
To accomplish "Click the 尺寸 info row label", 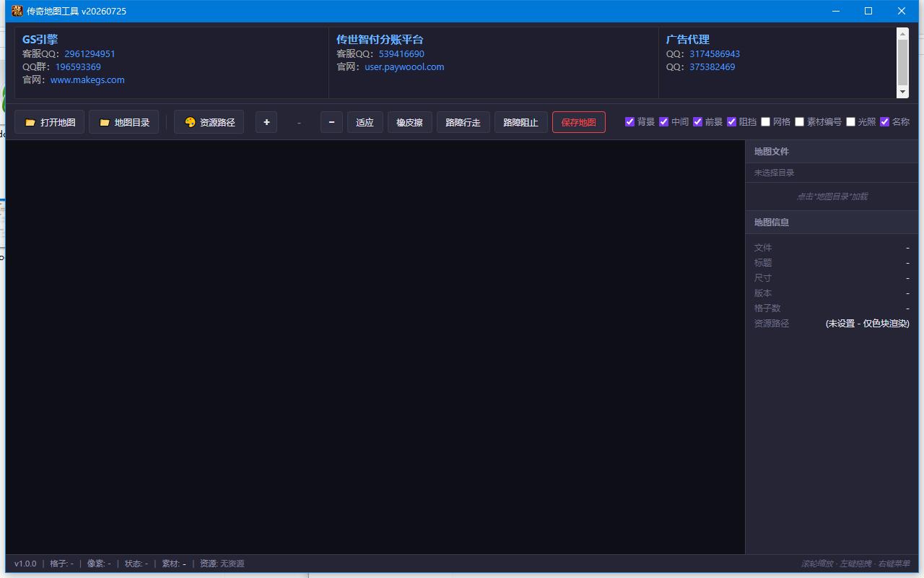I will pyautogui.click(x=763, y=277).
